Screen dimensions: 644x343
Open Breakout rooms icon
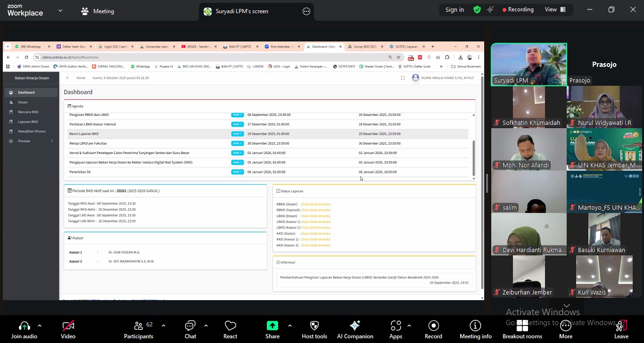[522, 326]
